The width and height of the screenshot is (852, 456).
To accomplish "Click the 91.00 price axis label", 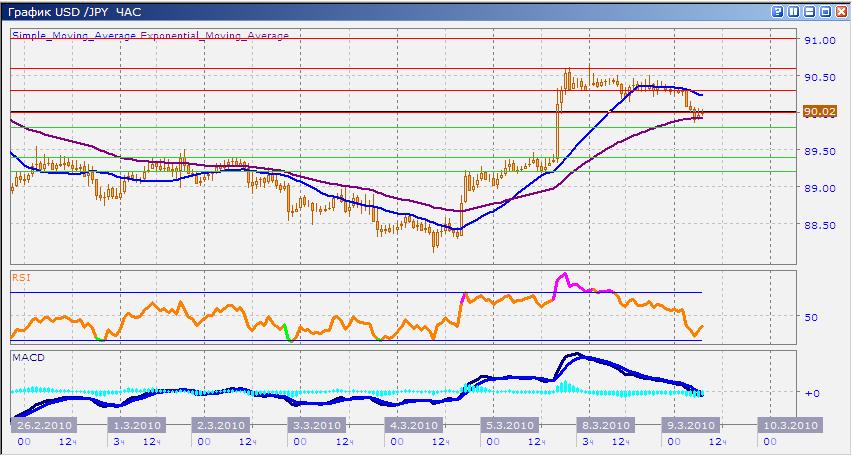I will click(x=819, y=40).
